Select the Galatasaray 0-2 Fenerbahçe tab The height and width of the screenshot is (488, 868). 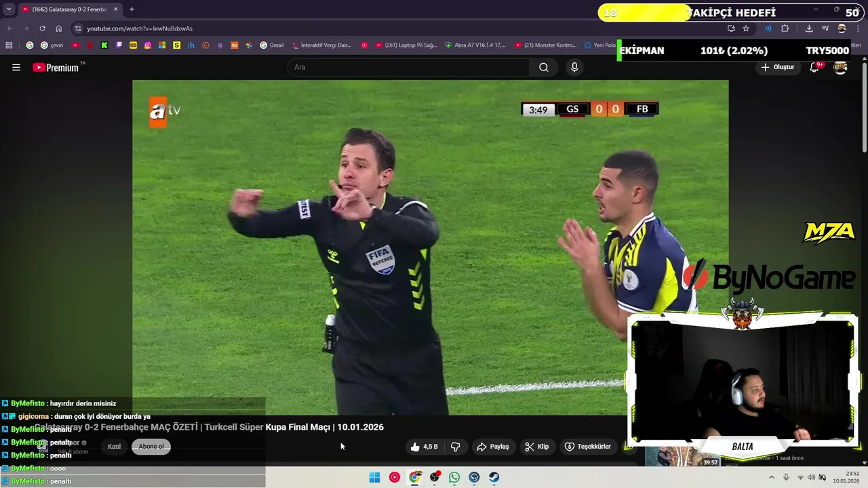[x=70, y=9]
